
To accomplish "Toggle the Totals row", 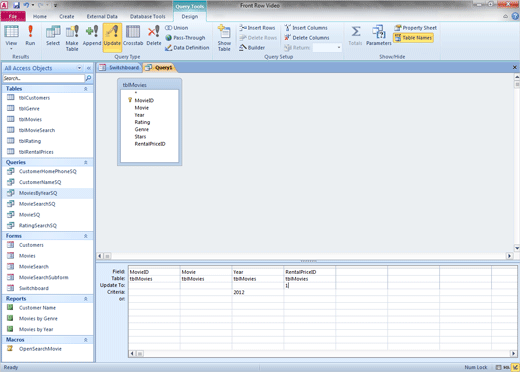I will (x=355, y=35).
